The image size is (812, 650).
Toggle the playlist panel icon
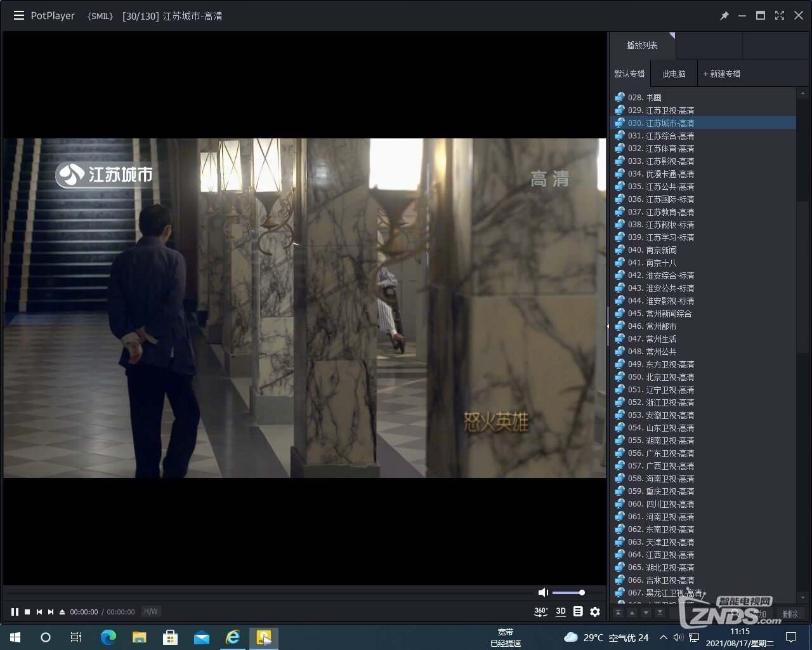tap(578, 612)
